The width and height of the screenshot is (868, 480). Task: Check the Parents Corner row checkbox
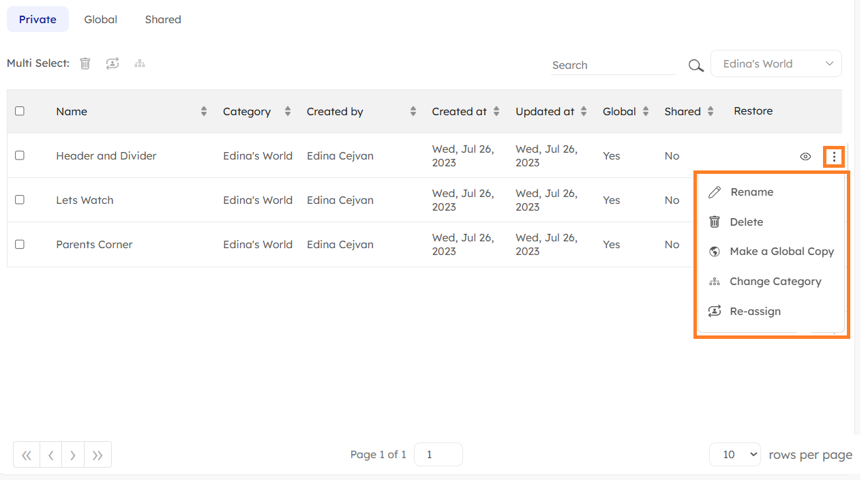pos(20,244)
